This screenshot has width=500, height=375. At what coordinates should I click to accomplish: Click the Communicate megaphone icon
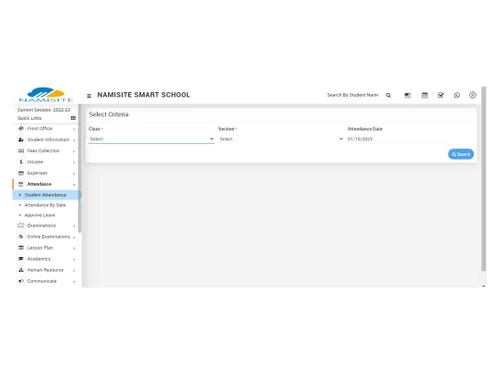pyautogui.click(x=21, y=281)
